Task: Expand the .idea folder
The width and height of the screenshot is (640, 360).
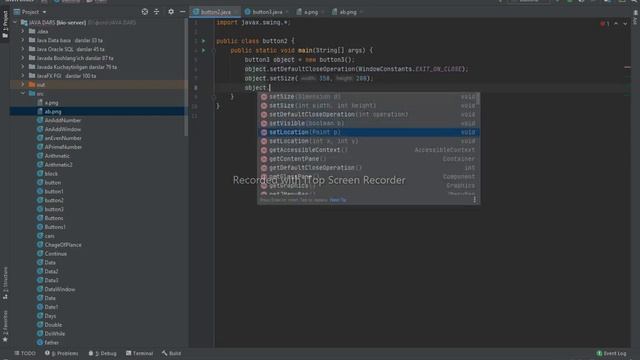Action: (x=23, y=31)
